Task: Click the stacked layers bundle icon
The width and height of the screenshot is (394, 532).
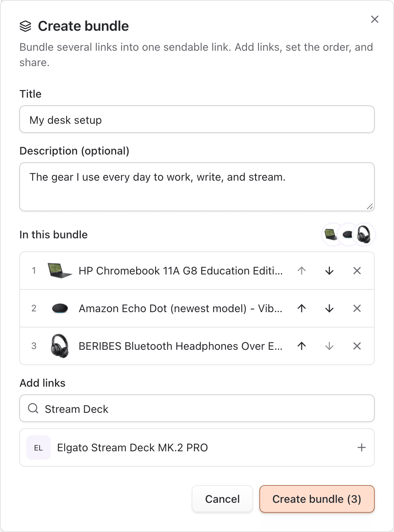Action: pyautogui.click(x=25, y=26)
